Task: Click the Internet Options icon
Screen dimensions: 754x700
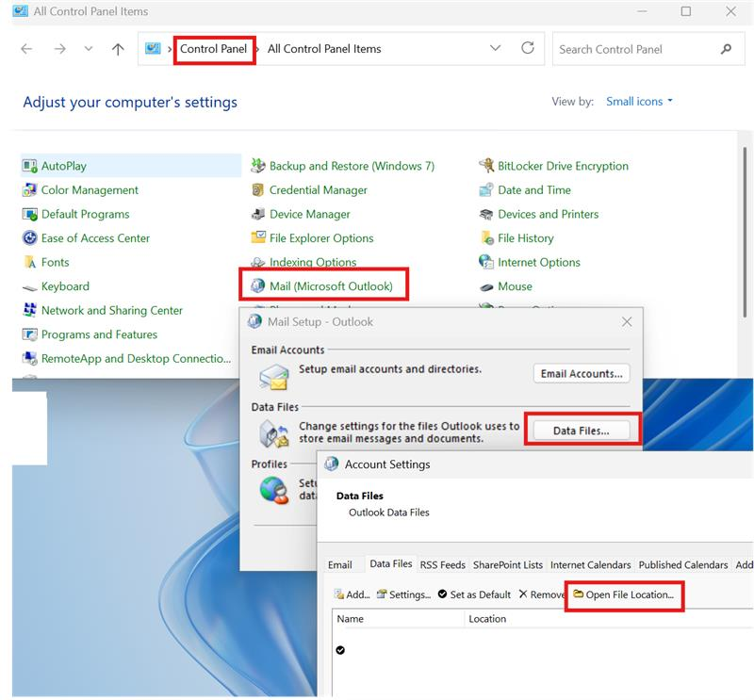Action: point(486,262)
